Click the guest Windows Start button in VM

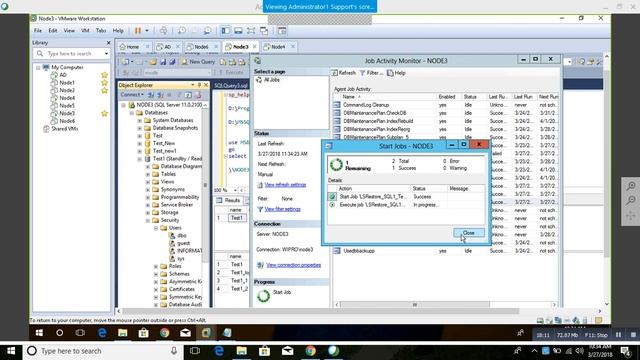tap(39, 333)
